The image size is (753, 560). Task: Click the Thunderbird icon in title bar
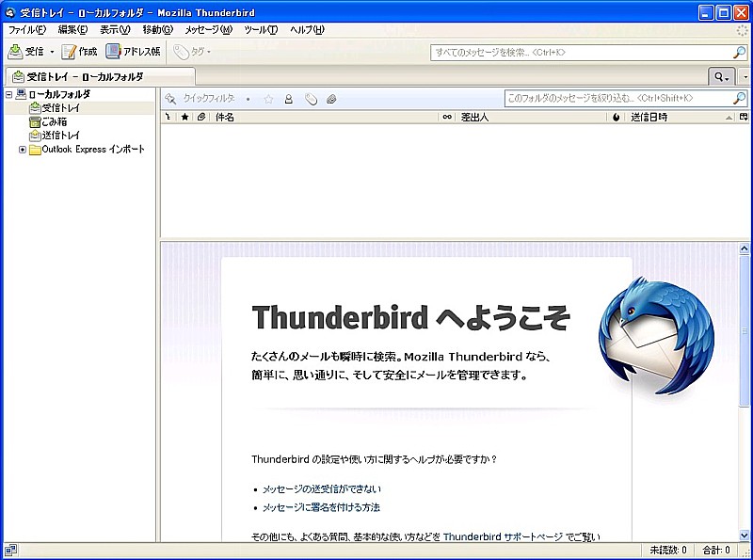(10, 12)
